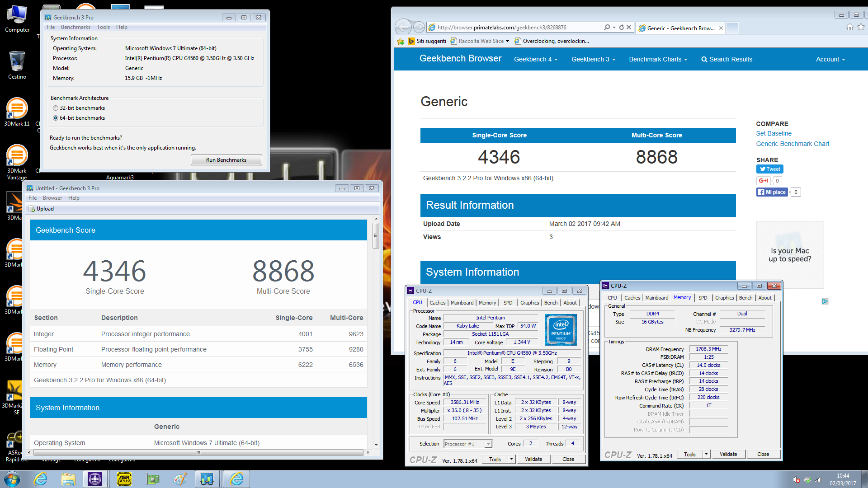
Task: Click Close button in Memory CPU-Z window
Action: pyautogui.click(x=763, y=454)
